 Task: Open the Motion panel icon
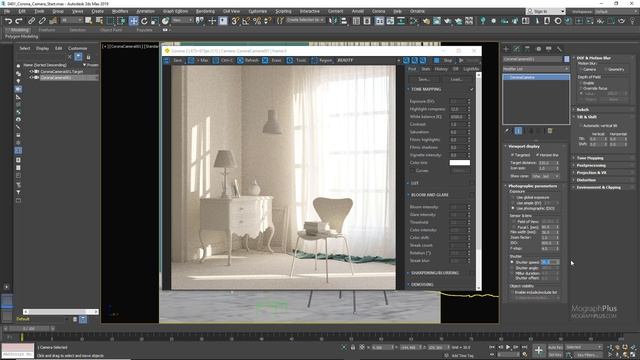(x=538, y=49)
